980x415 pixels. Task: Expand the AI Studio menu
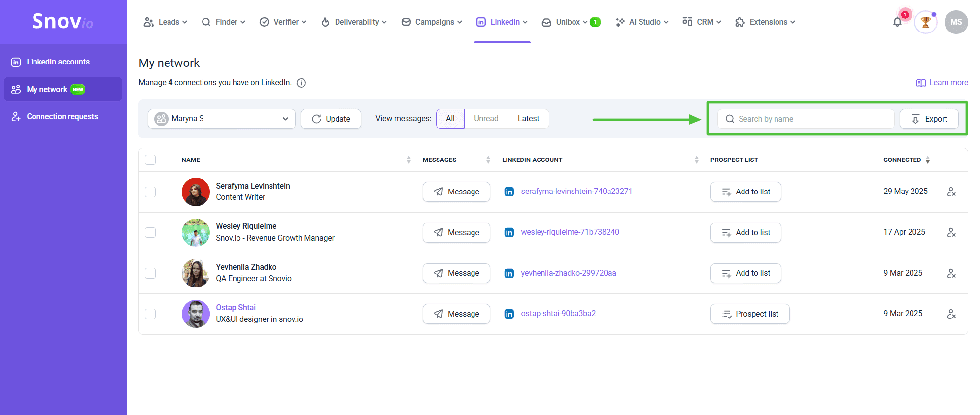point(642,22)
